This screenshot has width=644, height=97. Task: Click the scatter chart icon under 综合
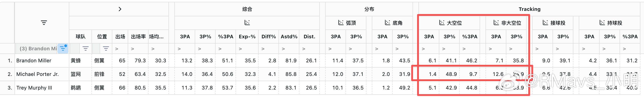pyautogui.click(x=247, y=23)
